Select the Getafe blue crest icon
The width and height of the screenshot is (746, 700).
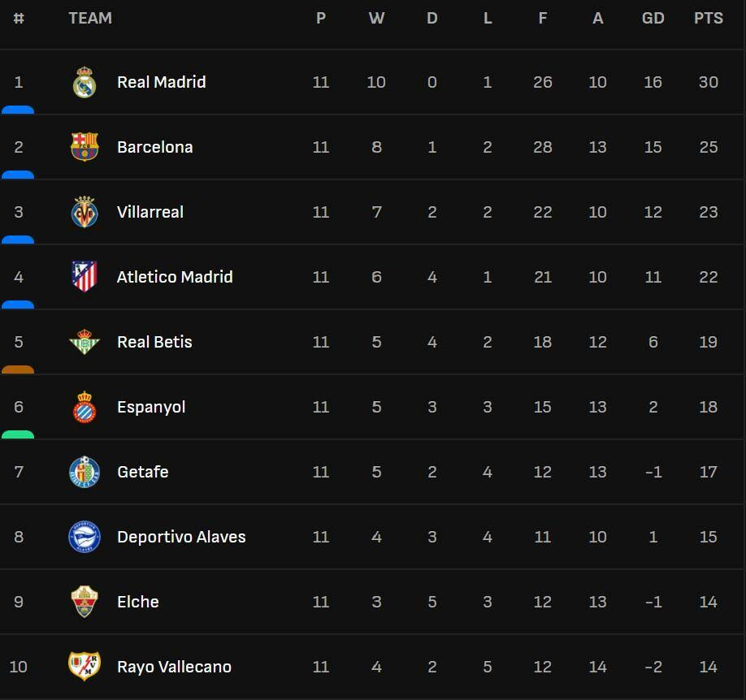[x=85, y=472]
